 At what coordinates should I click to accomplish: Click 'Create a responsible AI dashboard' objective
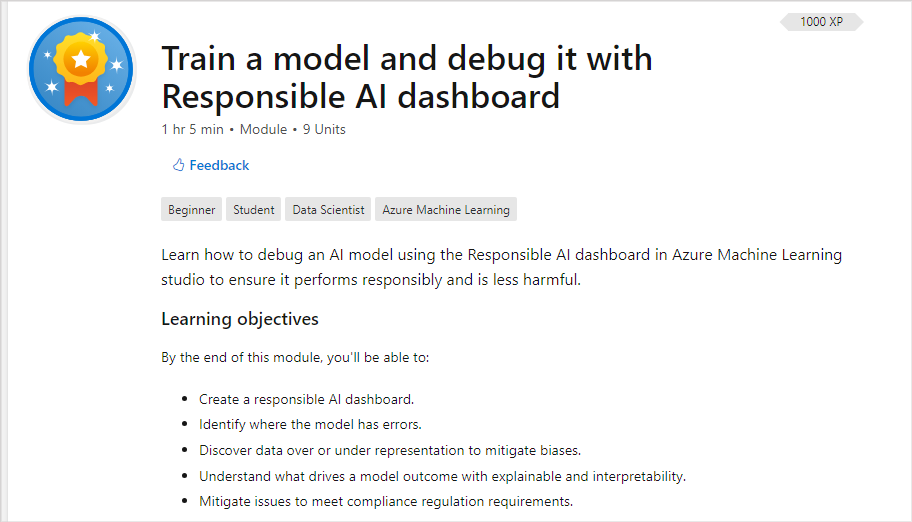coord(307,399)
